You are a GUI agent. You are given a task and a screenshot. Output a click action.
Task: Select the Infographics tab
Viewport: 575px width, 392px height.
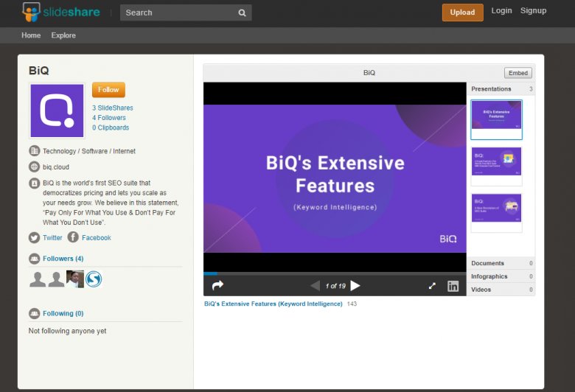[501, 276]
